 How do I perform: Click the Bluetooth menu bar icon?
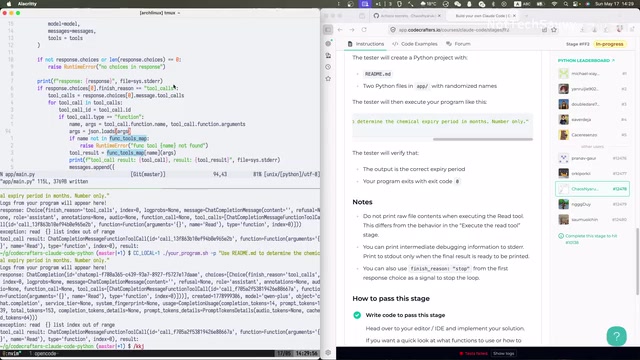(493, 4)
